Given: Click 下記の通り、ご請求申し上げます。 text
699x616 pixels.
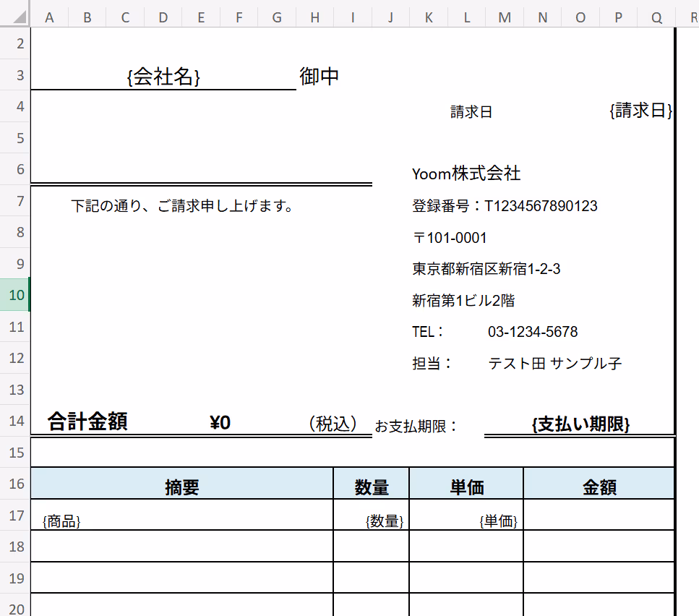Looking at the screenshot, I should [x=182, y=206].
